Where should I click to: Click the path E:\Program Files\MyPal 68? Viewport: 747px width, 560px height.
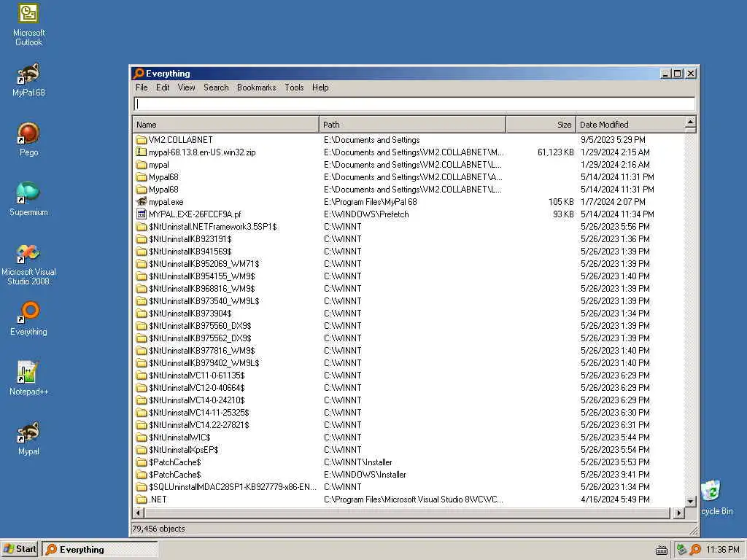tap(370, 202)
